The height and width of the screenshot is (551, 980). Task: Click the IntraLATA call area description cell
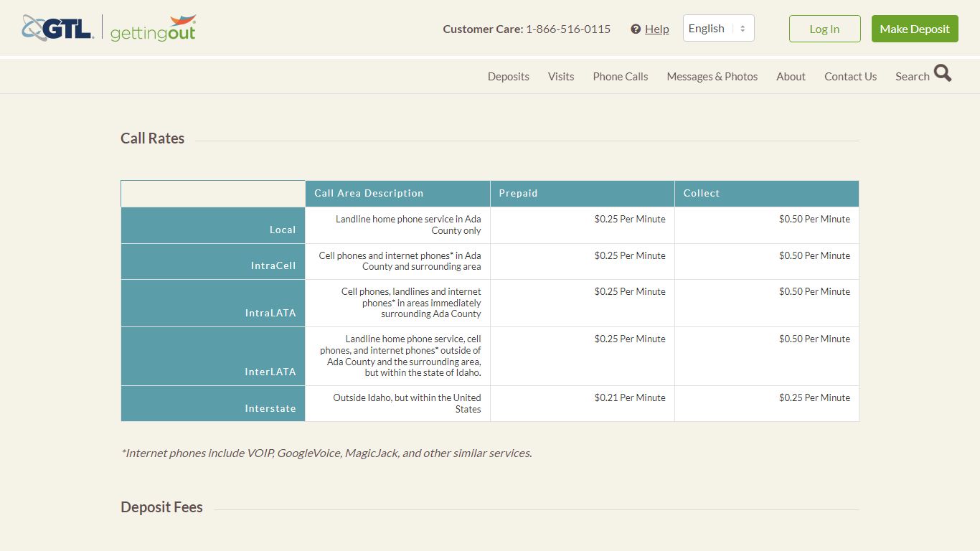pyautogui.click(x=397, y=303)
